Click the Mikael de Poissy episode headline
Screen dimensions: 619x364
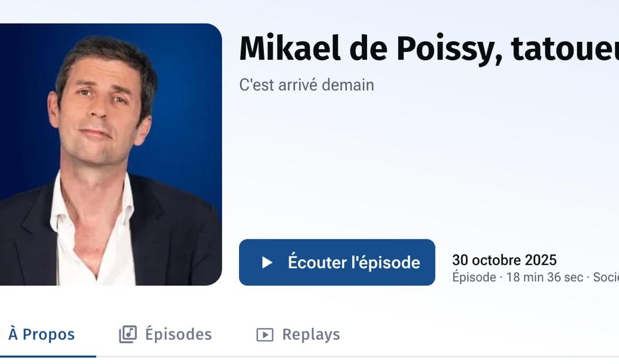click(429, 48)
